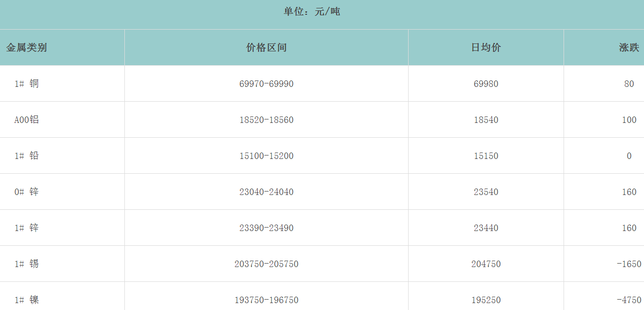
Task: Select the 1# 铜 metal name cell
Action: coord(27,84)
